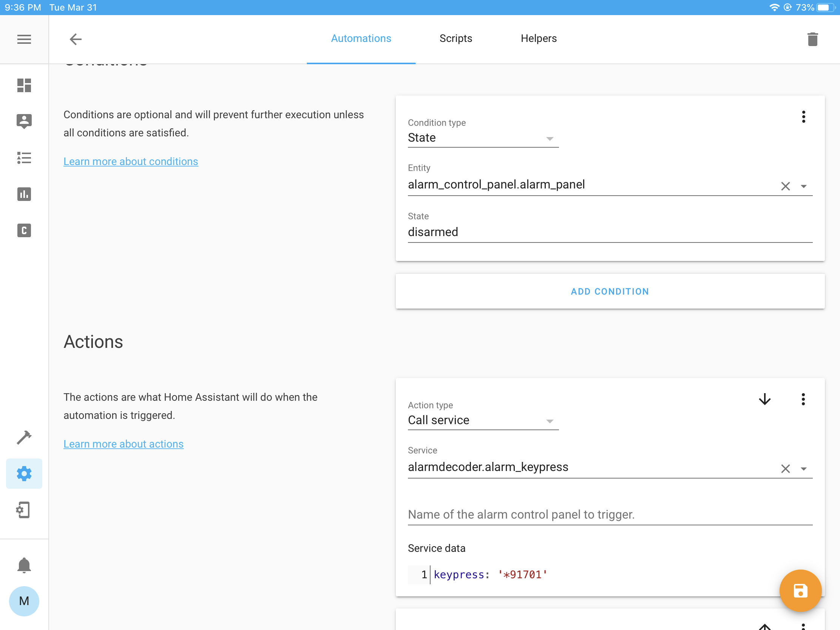Click the orange save button
This screenshot has width=840, height=630.
coord(800,590)
